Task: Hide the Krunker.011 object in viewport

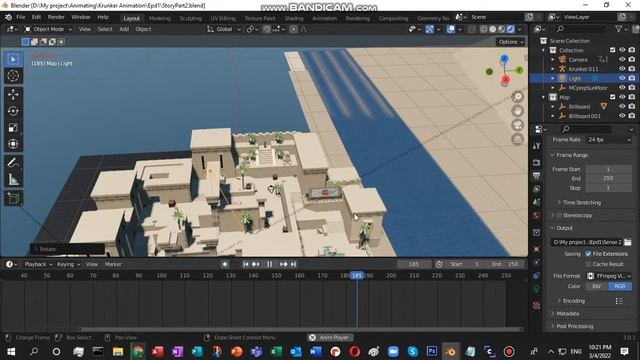Action: [x=622, y=69]
